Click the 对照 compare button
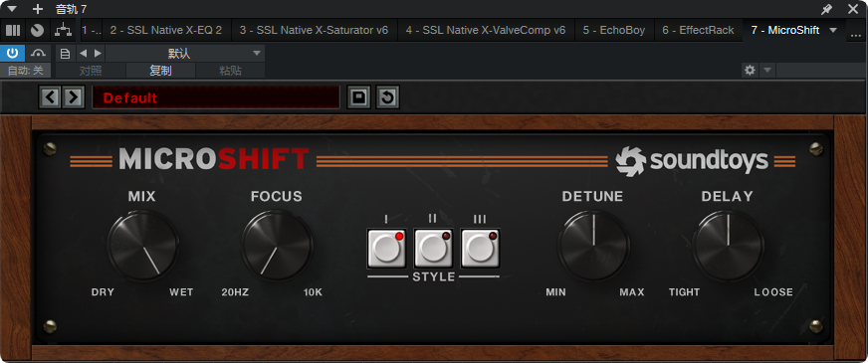 coord(91,71)
